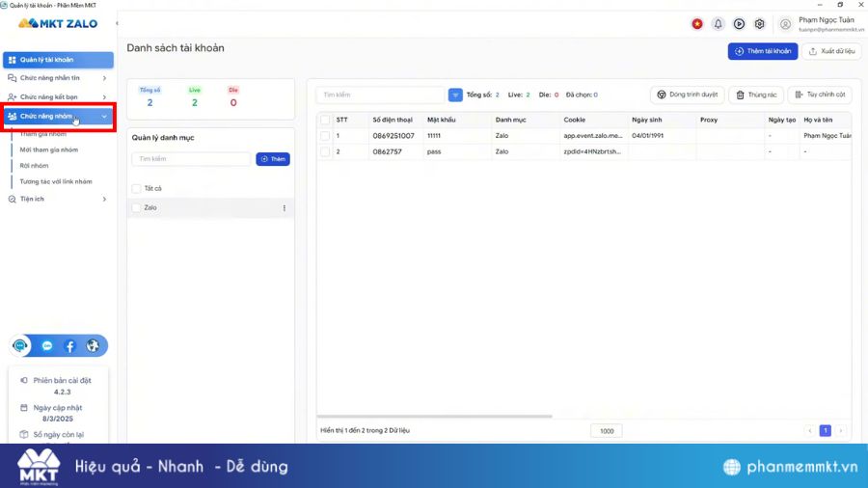Open Tương tác với link nhóm item
This screenshot has height=488, width=868.
click(56, 181)
